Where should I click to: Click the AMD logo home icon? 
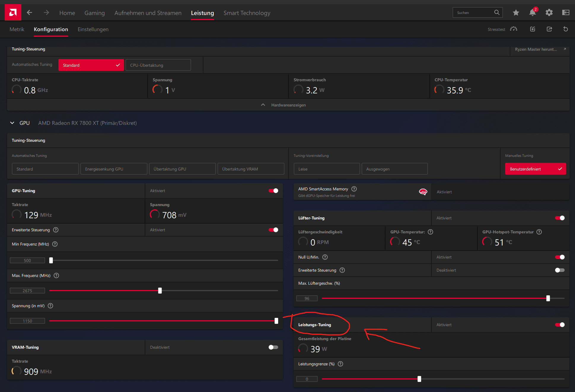coord(13,12)
